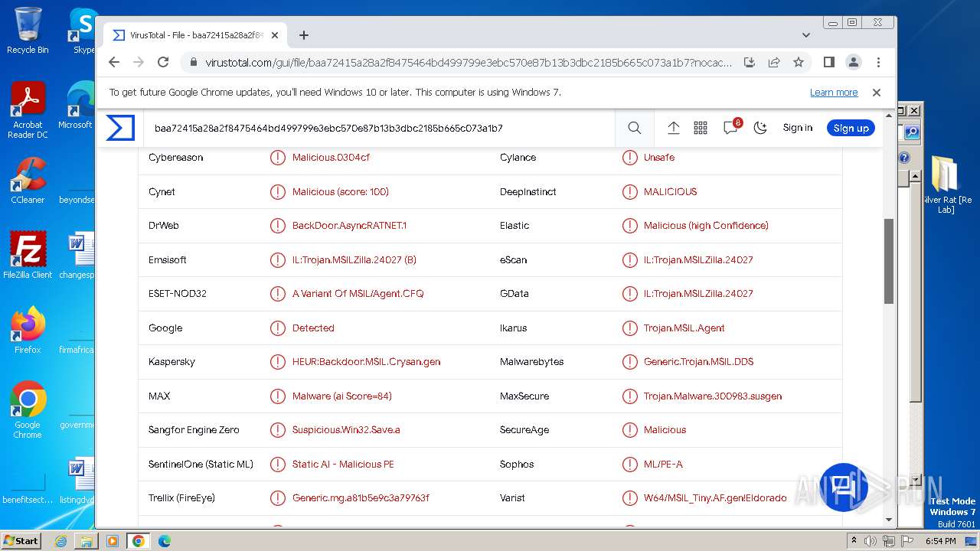The image size is (980, 551).
Task: Bookmark this page with star icon
Action: point(799,62)
